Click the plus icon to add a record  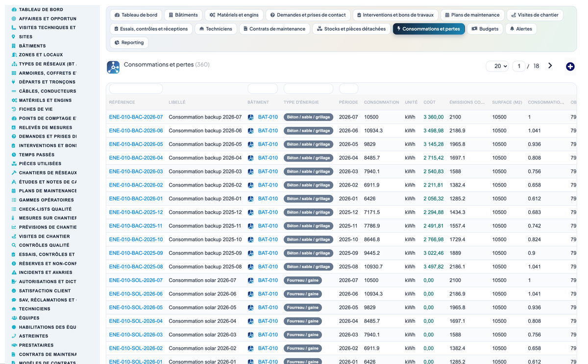(570, 67)
